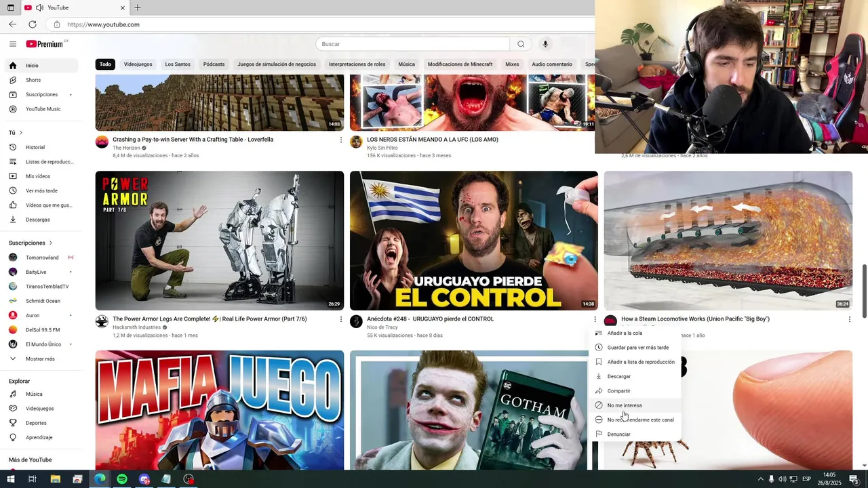868x488 pixels.
Task: Open File Explorer from the taskbar
Action: point(55,479)
